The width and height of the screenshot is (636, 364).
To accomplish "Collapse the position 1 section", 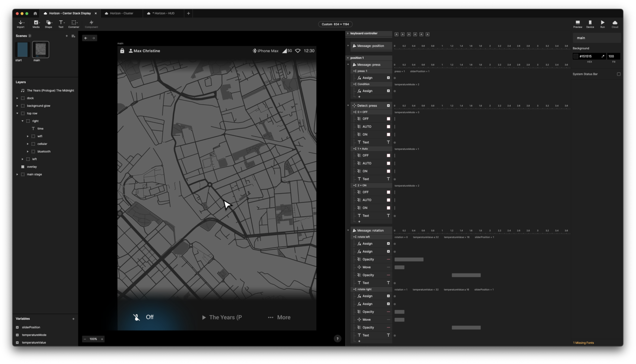I will click(348, 58).
